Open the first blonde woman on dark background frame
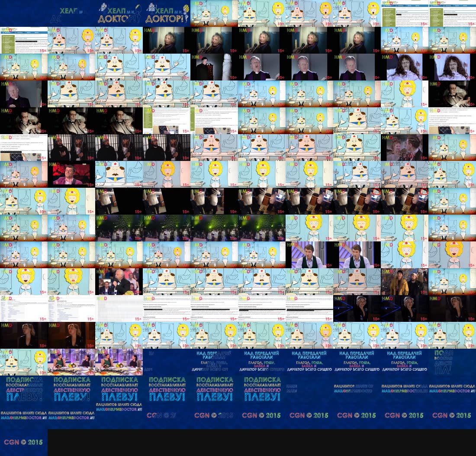This screenshot has height=456, width=476. [x=357, y=308]
